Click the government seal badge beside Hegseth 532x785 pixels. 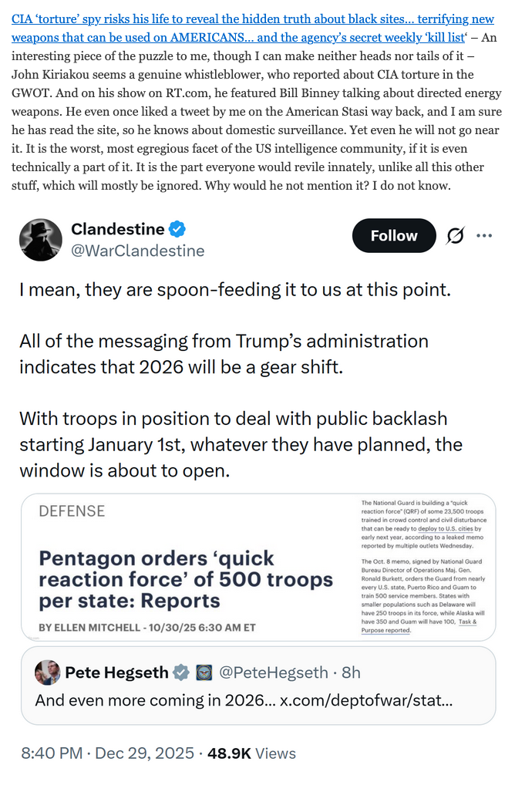(x=204, y=672)
